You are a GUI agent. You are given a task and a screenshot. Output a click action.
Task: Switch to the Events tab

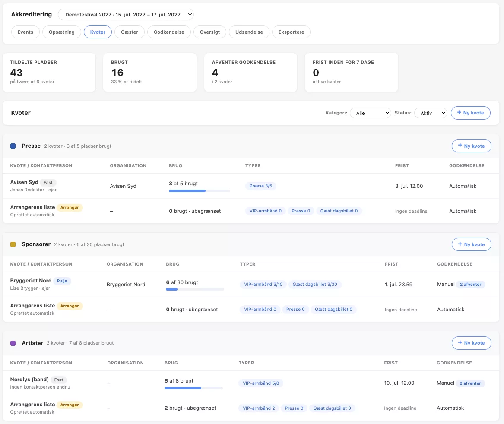pos(25,32)
